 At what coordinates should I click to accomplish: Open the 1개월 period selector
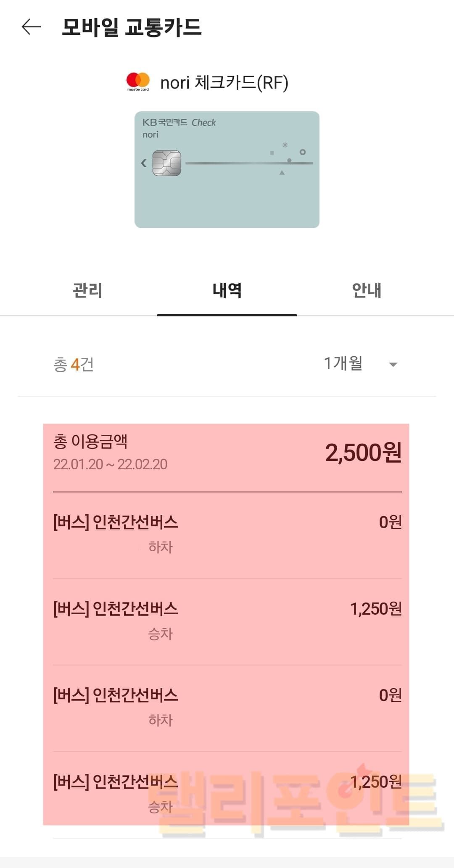(343, 364)
